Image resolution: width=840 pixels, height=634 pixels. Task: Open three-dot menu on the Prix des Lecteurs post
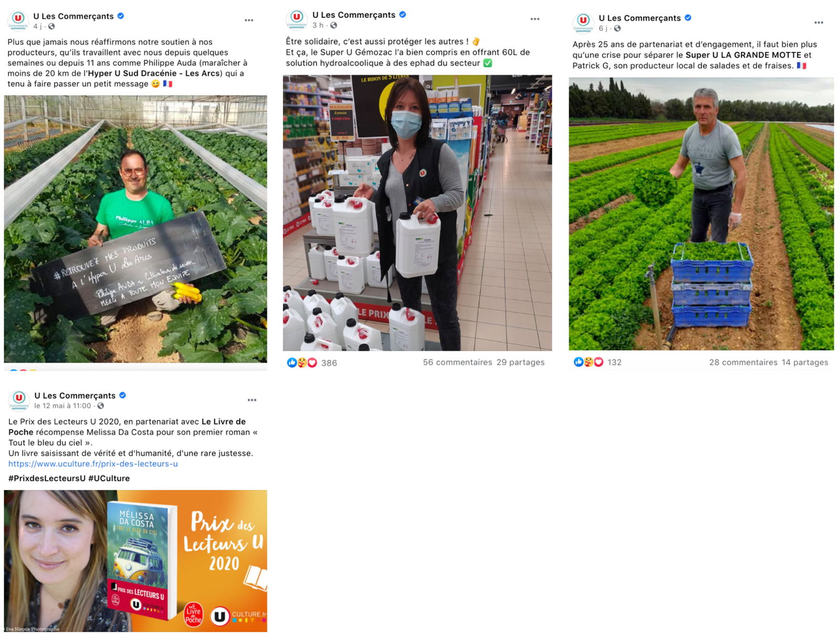[252, 400]
